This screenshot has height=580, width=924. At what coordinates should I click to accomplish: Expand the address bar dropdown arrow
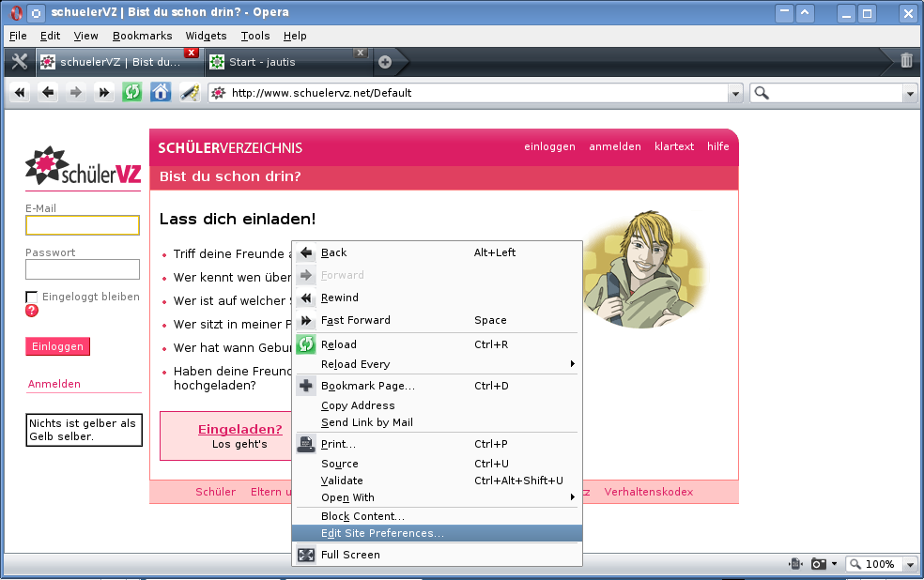coord(735,93)
